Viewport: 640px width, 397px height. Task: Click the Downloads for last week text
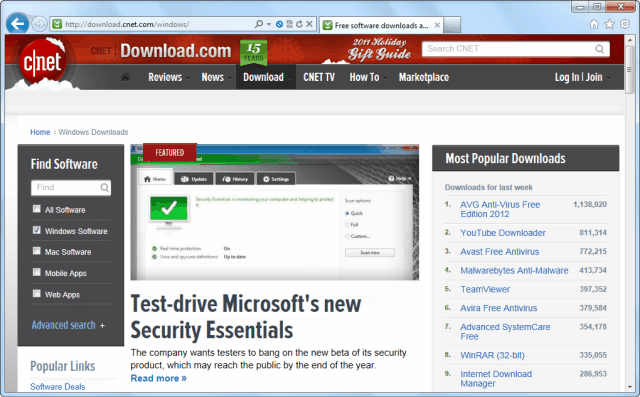tap(489, 187)
